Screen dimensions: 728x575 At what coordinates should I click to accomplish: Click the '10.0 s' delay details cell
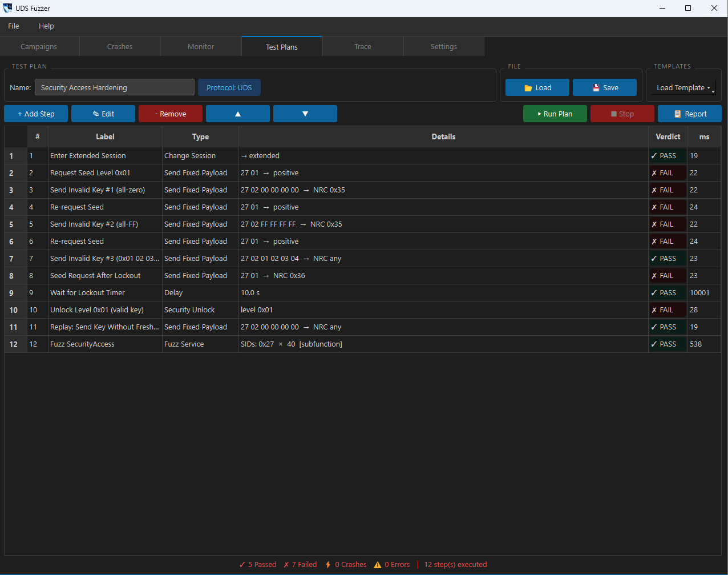pyautogui.click(x=443, y=292)
